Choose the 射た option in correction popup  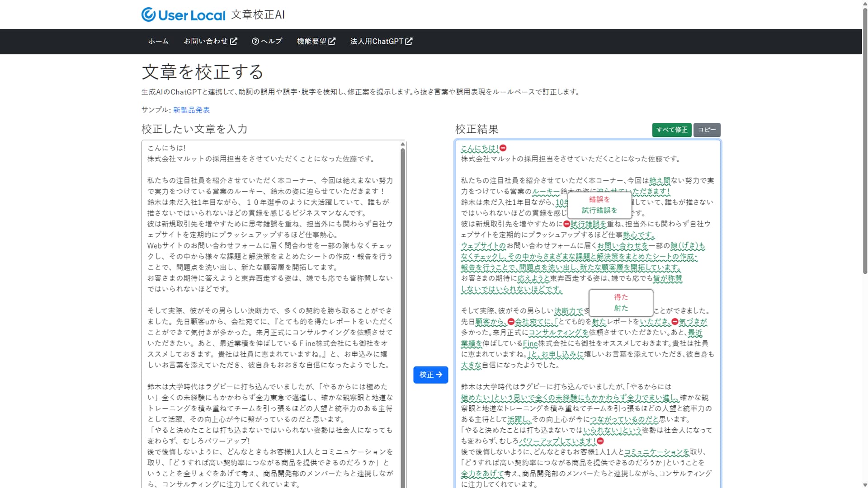pos(621,308)
